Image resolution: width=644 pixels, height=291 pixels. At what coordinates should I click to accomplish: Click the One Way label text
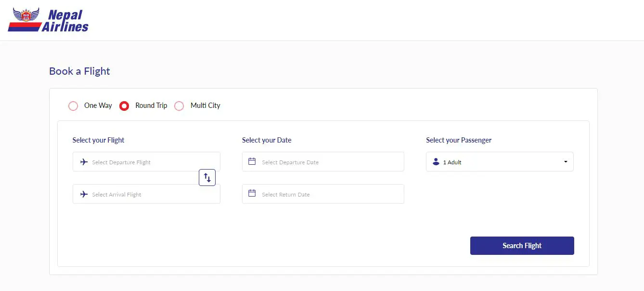(x=98, y=106)
